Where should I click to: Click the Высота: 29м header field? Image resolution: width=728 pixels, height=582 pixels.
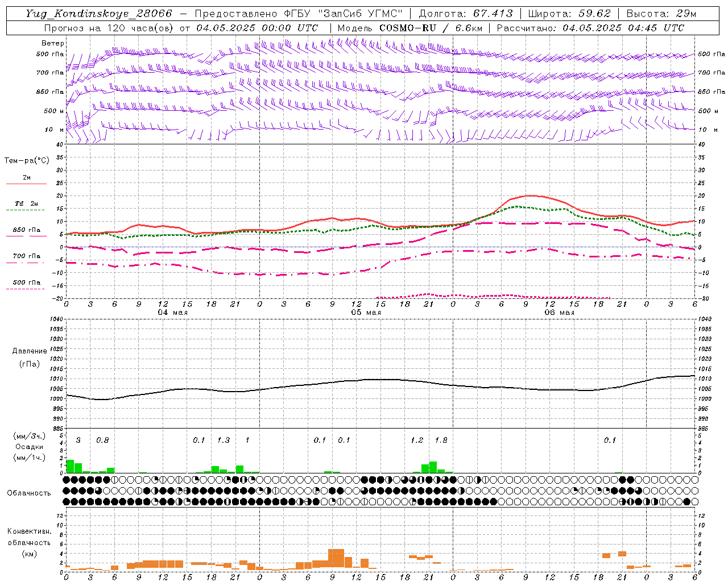[x=661, y=14]
